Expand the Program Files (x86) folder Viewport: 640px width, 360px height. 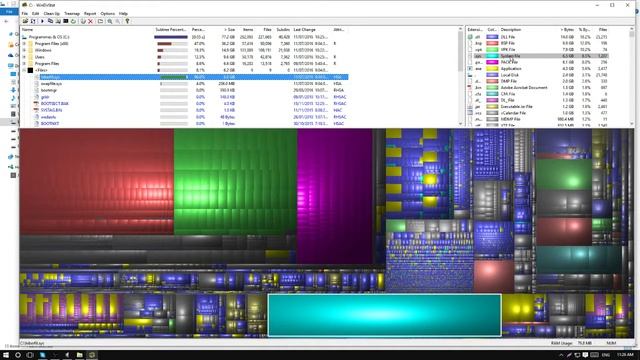click(x=24, y=44)
